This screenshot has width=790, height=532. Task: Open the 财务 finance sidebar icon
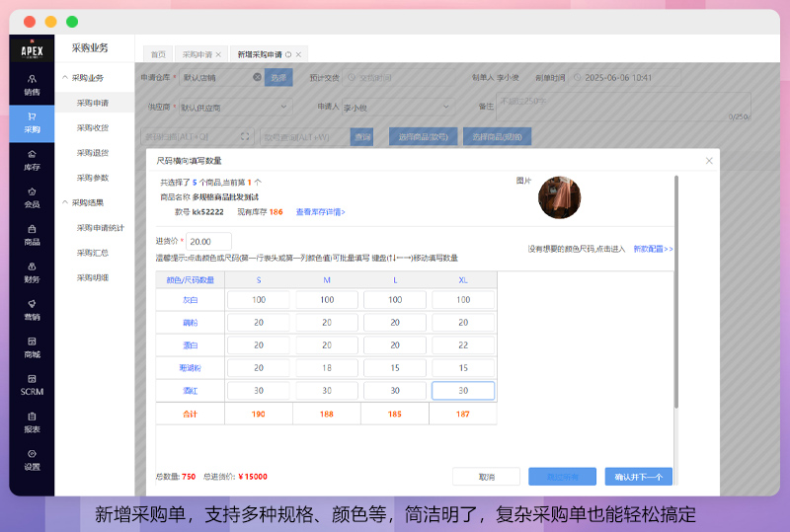pos(32,272)
